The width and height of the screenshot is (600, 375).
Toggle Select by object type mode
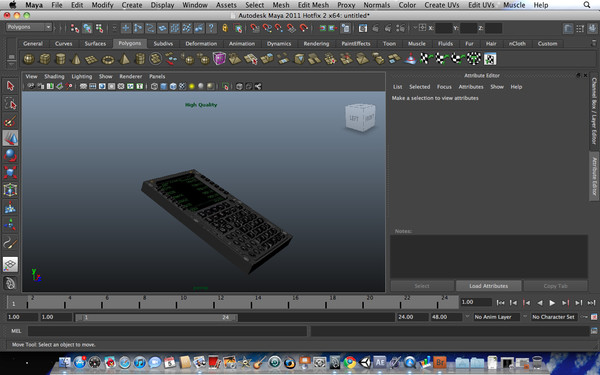click(x=87, y=28)
